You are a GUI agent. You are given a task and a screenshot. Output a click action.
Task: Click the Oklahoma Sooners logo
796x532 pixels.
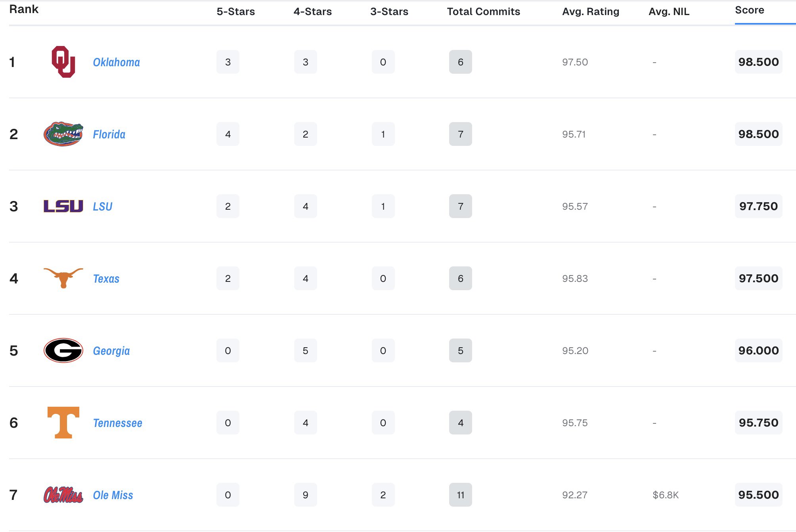click(x=63, y=62)
